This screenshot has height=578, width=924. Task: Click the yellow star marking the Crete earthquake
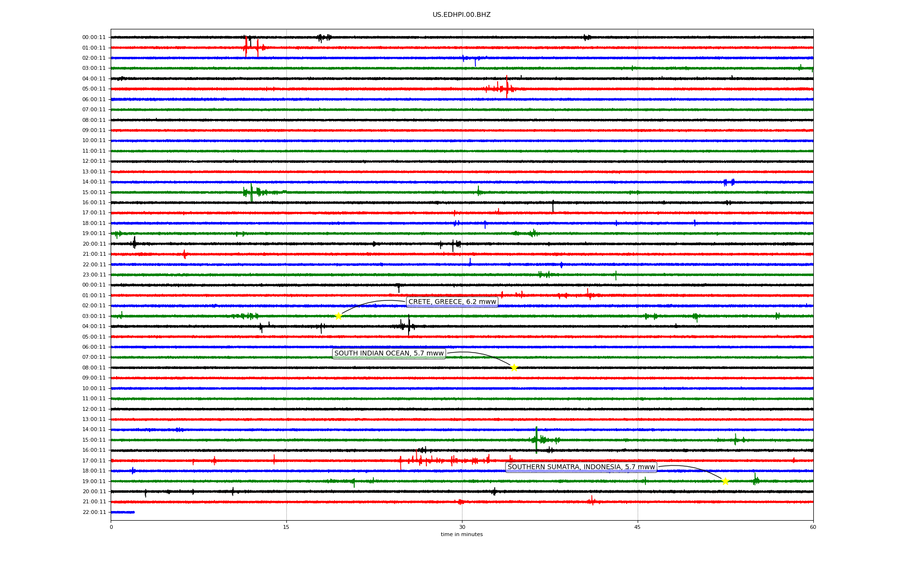point(338,316)
